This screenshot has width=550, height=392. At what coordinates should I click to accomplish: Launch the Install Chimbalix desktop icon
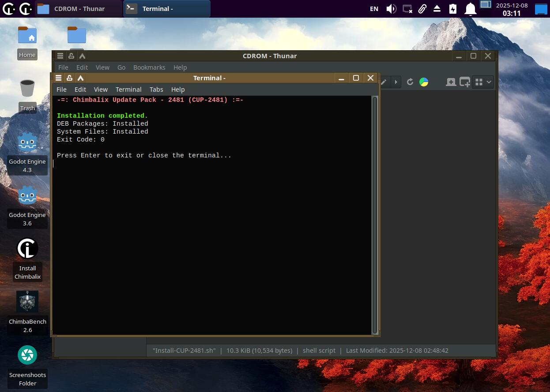click(27, 249)
